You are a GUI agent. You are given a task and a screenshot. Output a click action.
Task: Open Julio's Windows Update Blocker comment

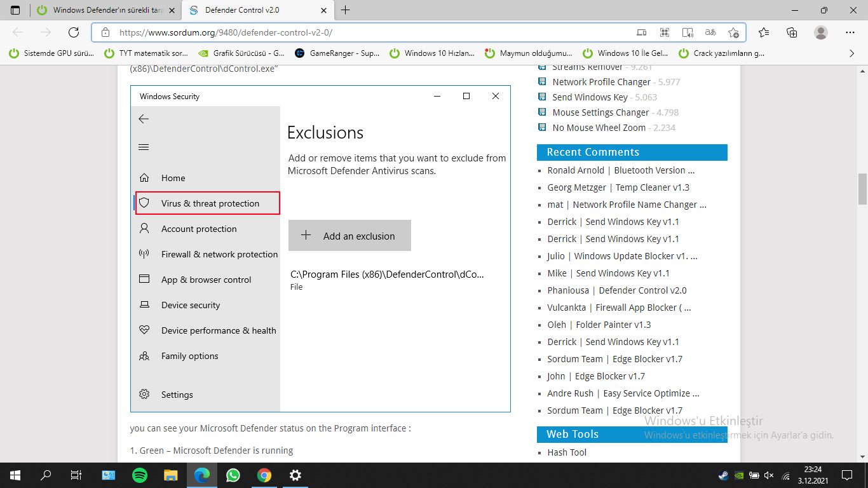(622, 256)
